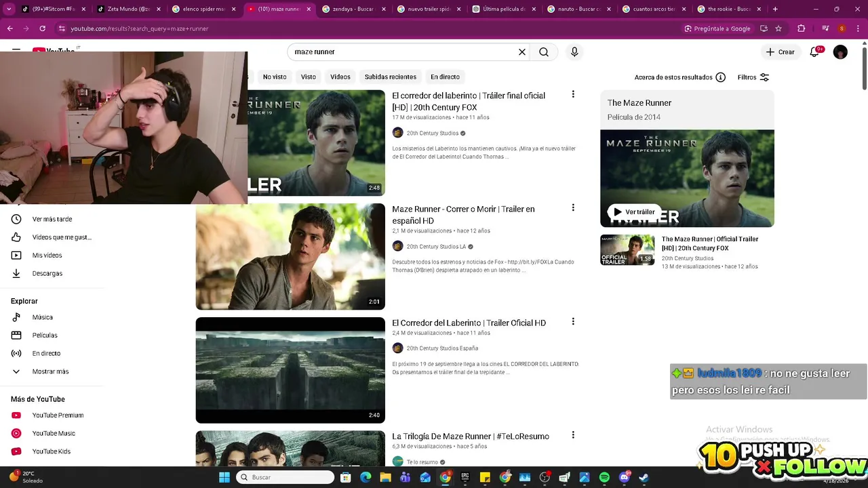Open El Corredor del Laberinto Trailer Oficial HD title
868x488 pixels.
(469, 323)
